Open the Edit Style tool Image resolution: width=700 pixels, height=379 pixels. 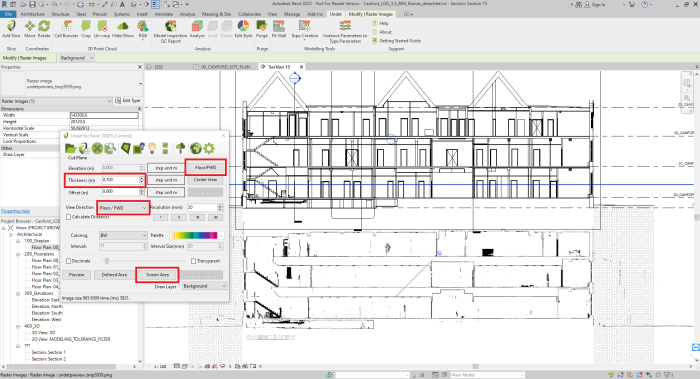243,29
